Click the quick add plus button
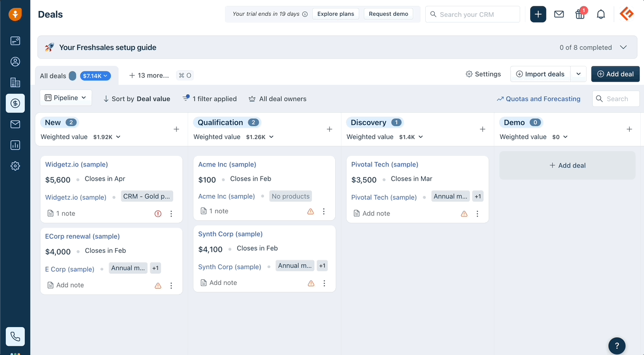Screen dimensions: 644x355 [538, 14]
